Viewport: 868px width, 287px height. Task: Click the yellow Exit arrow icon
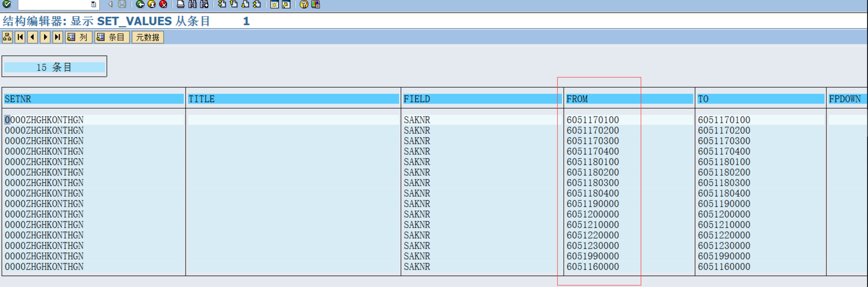(x=152, y=4)
